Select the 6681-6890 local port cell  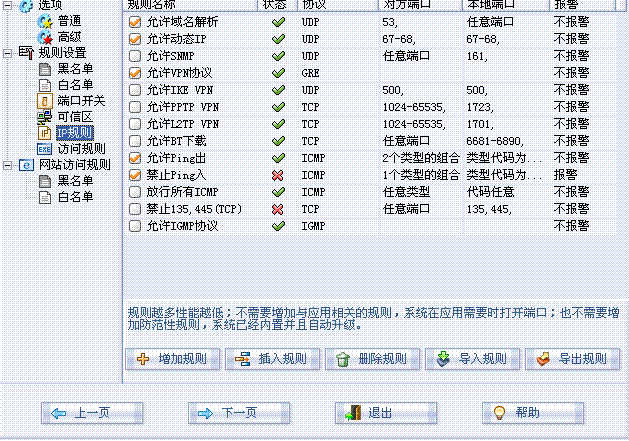coord(495,141)
